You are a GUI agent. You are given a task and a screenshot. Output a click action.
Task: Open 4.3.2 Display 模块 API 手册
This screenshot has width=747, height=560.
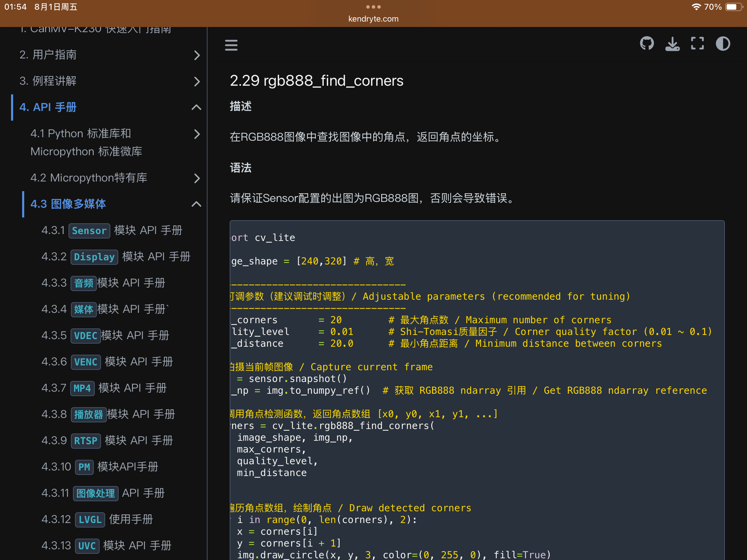[x=116, y=257]
